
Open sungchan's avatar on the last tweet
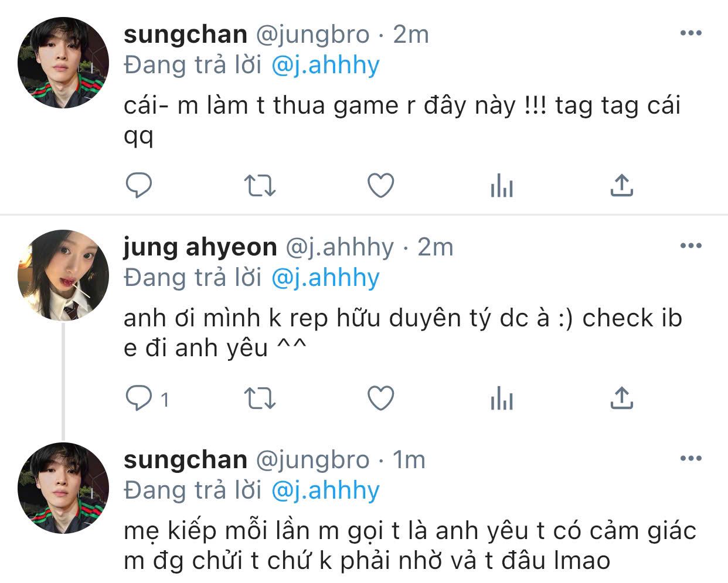pyautogui.click(x=63, y=488)
